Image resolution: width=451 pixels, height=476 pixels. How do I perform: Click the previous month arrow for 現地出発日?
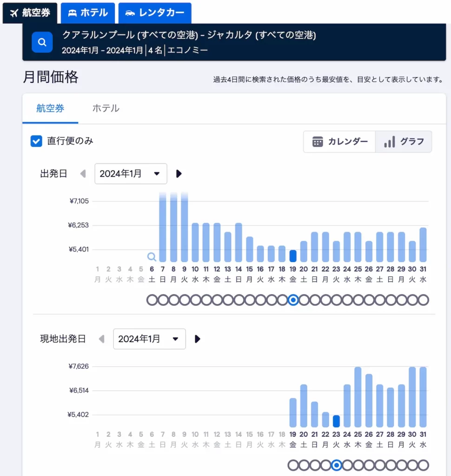pos(102,339)
